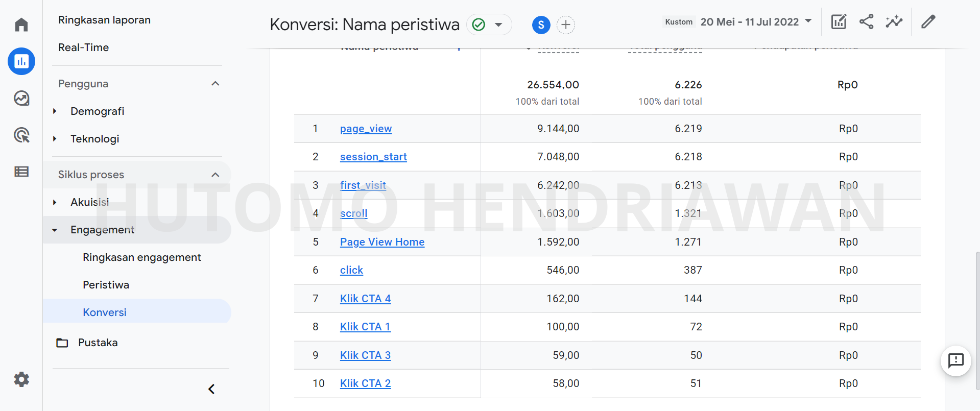Open the date range selector 20 Mei - 11 Jul 2022
The height and width of the screenshot is (411, 980).
(x=756, y=21)
